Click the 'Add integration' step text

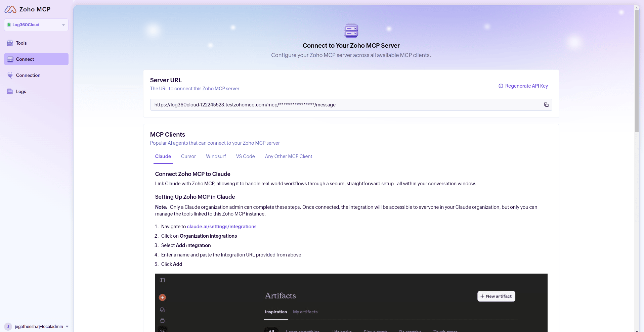[194, 245]
